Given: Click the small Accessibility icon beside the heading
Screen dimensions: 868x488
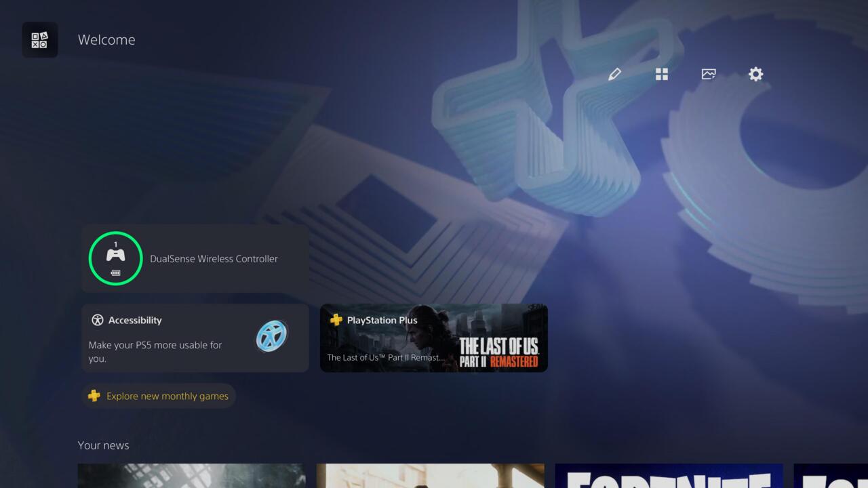Looking at the screenshot, I should 98,320.
